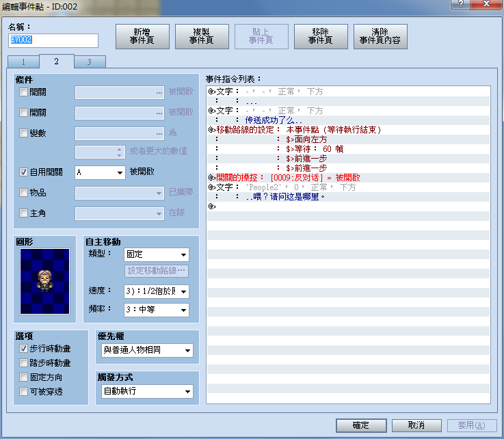Screen dimensions: 504x439
Task: Disable the 步行時動畫 option
Action: click(23, 348)
